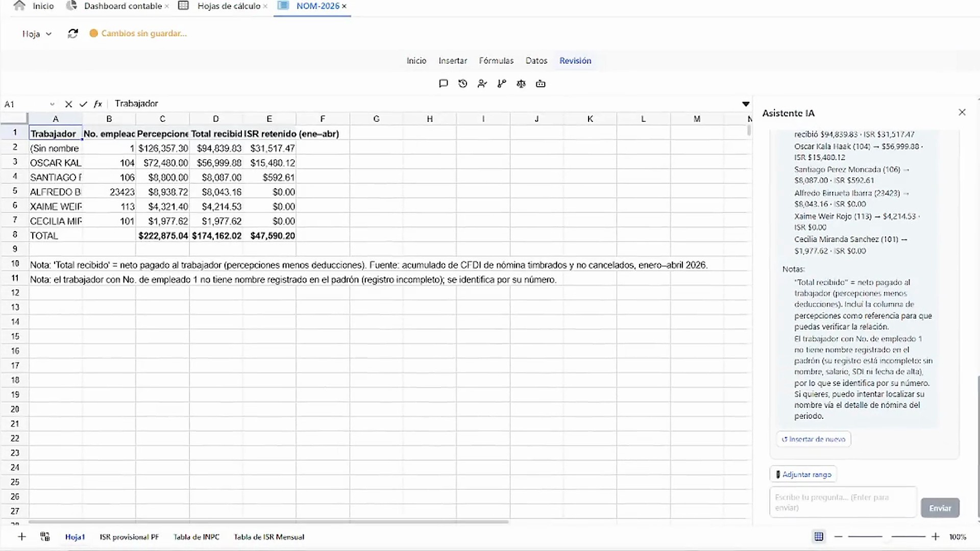Screen dimensions: 980x551
Task: Open version history clock icon
Action: (462, 84)
